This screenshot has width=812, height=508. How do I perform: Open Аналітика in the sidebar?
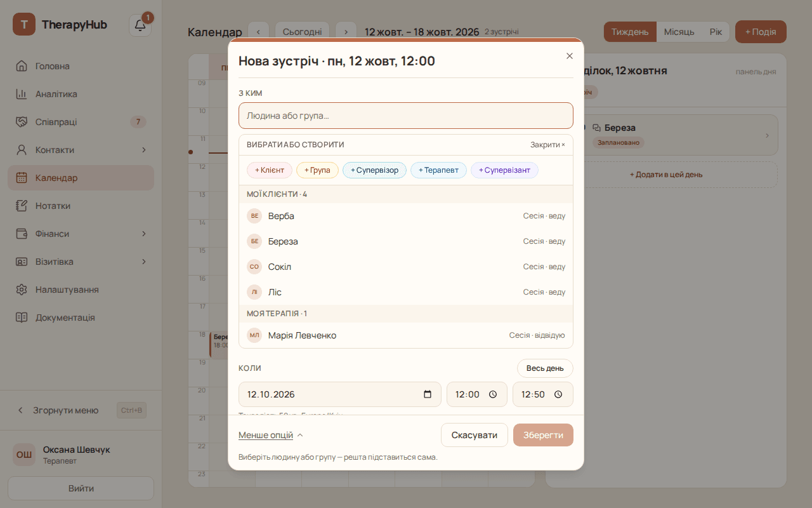pyautogui.click(x=81, y=94)
